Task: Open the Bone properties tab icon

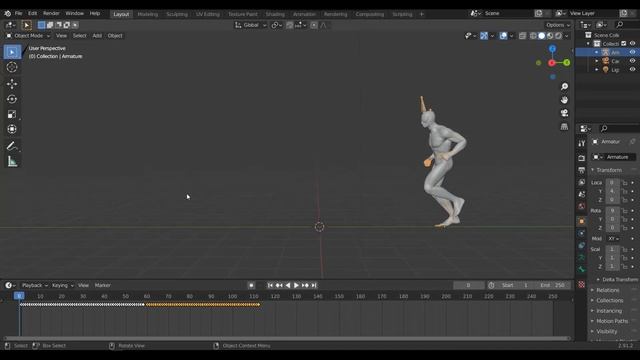Action: 582,270
